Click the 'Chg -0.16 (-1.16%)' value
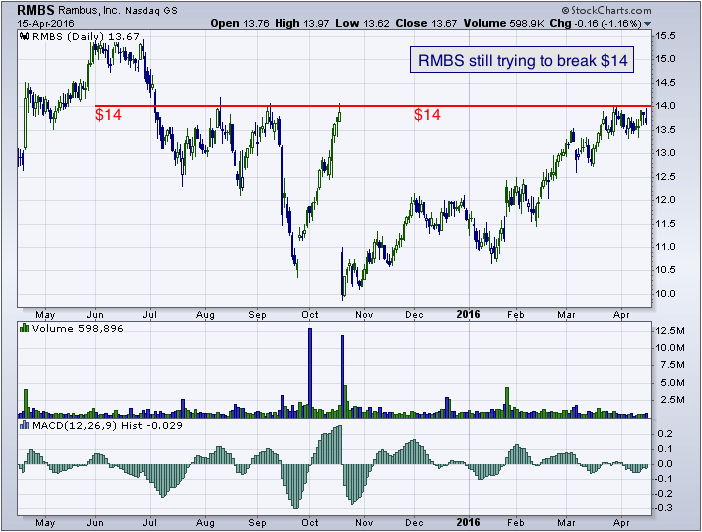Screen dimensions: 702x532 pos(595,23)
